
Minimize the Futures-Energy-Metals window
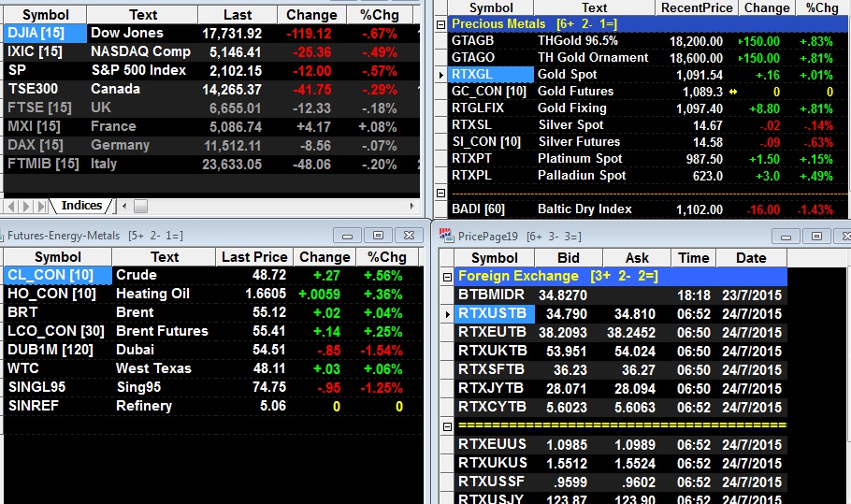coord(347,236)
